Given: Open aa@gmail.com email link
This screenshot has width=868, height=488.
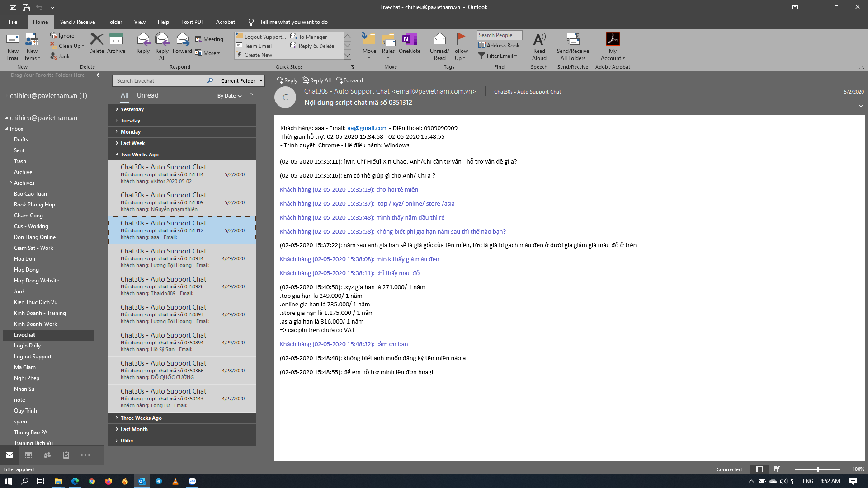Looking at the screenshot, I should pos(367,128).
